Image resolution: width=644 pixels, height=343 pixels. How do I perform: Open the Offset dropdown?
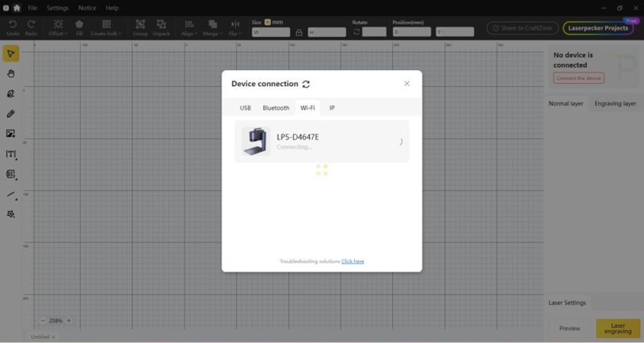tap(57, 28)
